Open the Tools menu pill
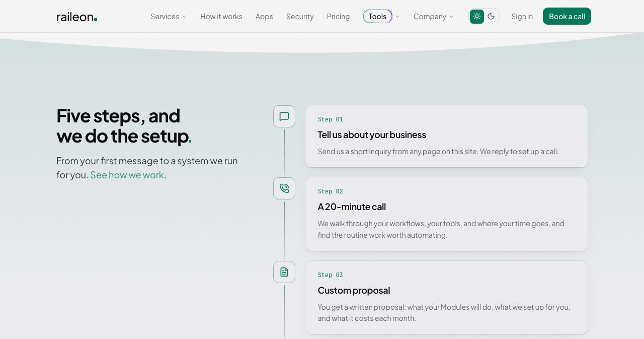 [x=377, y=16]
